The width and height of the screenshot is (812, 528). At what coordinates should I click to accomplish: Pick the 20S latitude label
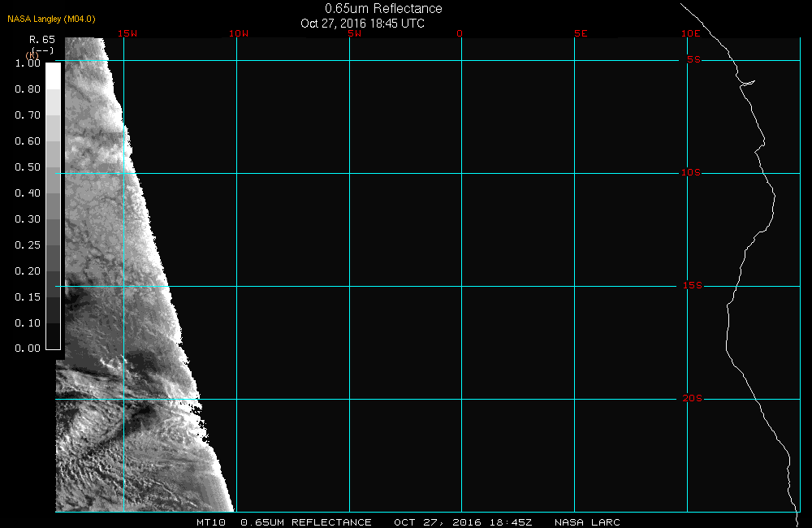(x=691, y=399)
